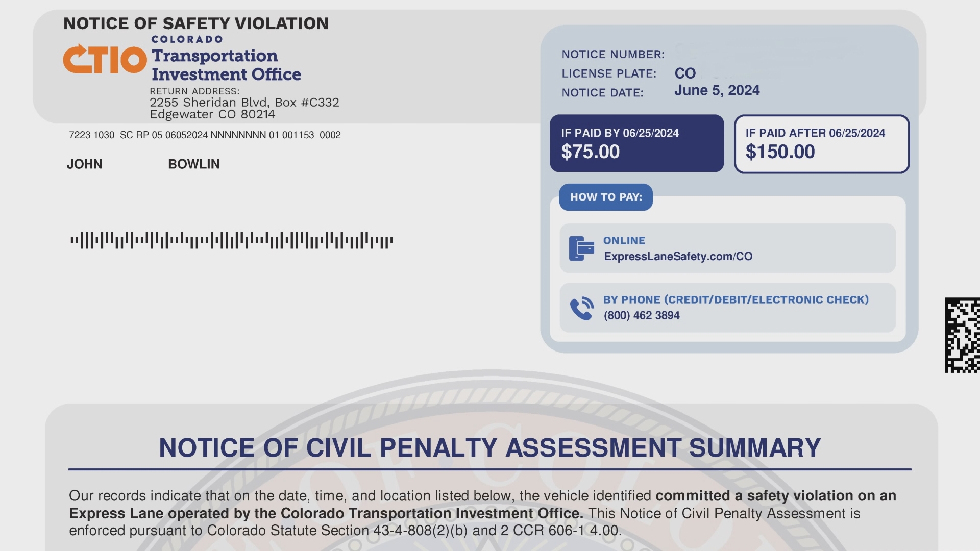The width and height of the screenshot is (980, 551).
Task: Click the ONLINE payment option panel
Action: 727,248
